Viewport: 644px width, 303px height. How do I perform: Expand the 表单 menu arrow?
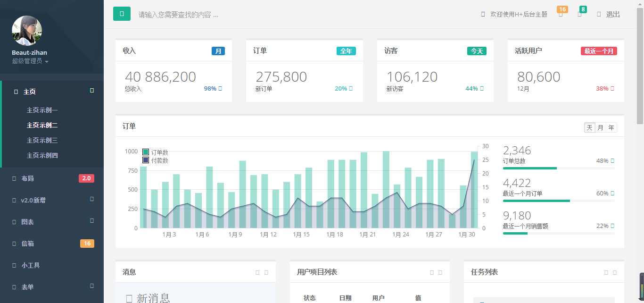[92, 286]
